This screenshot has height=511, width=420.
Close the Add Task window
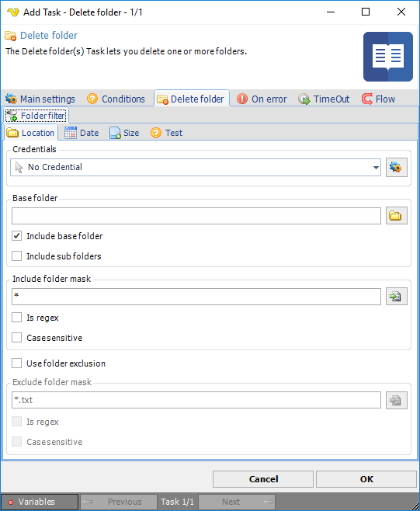pos(401,12)
